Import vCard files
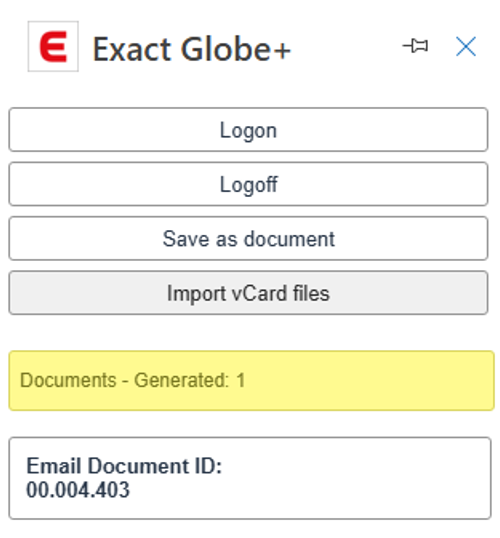 coord(248,293)
